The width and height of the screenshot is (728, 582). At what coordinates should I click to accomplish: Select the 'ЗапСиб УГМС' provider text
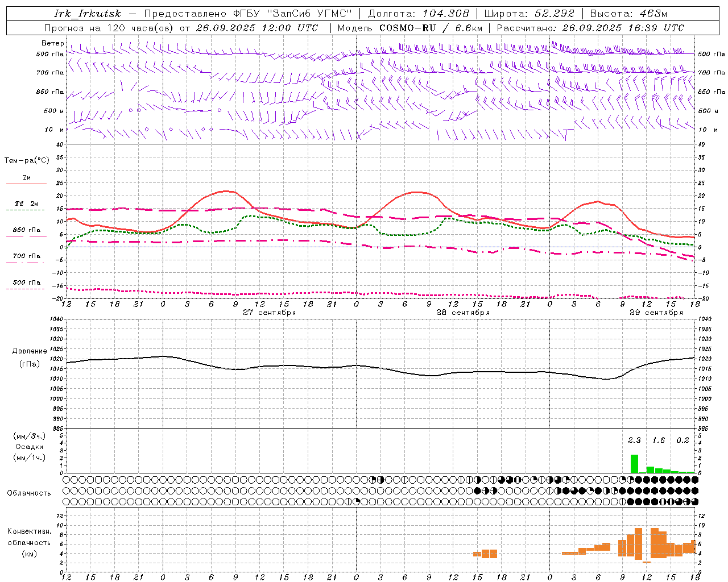[x=309, y=14]
